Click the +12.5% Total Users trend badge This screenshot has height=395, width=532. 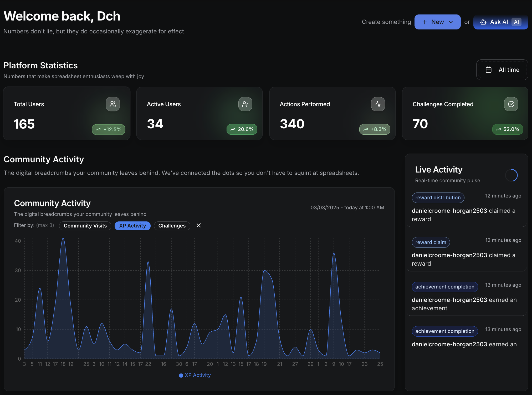pyautogui.click(x=109, y=129)
